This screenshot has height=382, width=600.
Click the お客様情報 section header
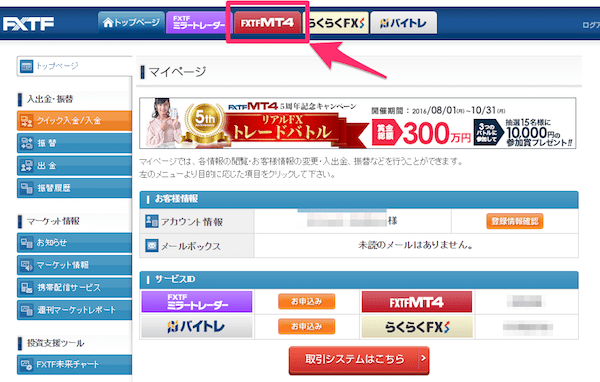(359, 199)
